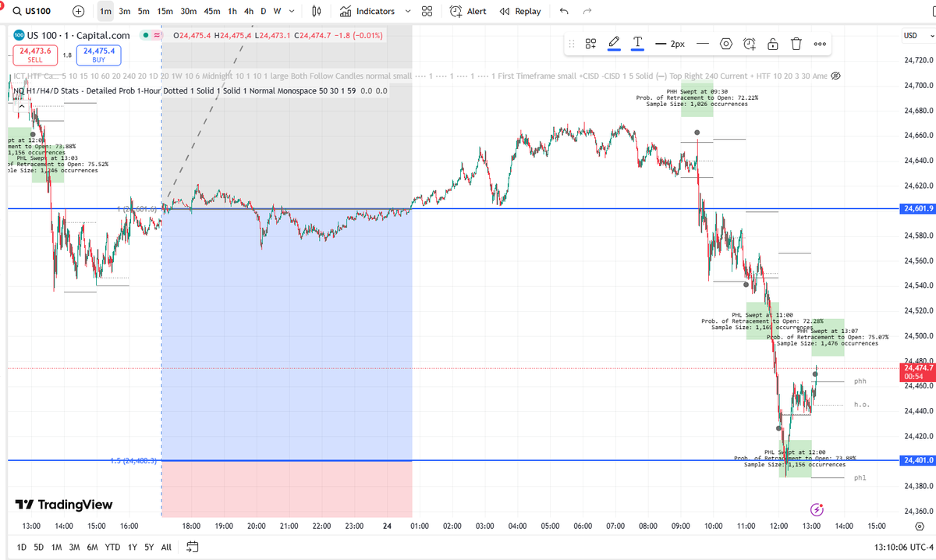Select the daily D timeframe
Screen dimensions: 936x560
[x=264, y=12]
